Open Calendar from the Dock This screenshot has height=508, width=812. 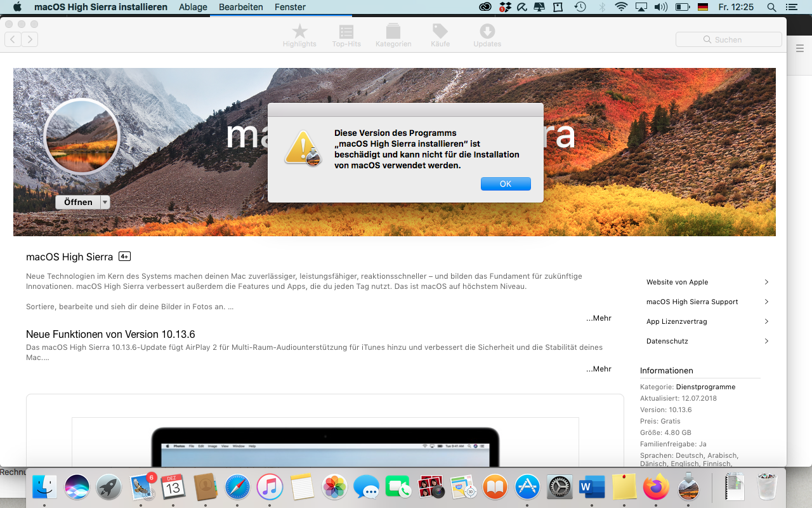click(x=173, y=487)
